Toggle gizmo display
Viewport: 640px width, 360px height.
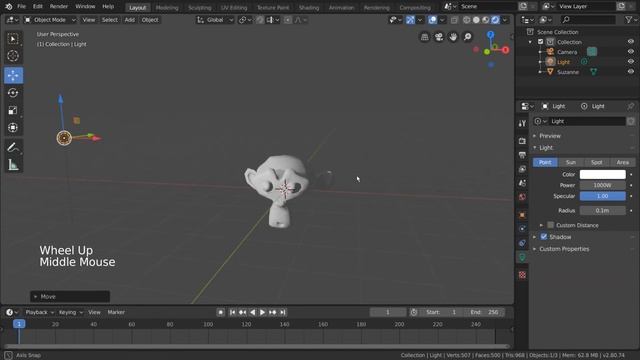click(x=410, y=20)
